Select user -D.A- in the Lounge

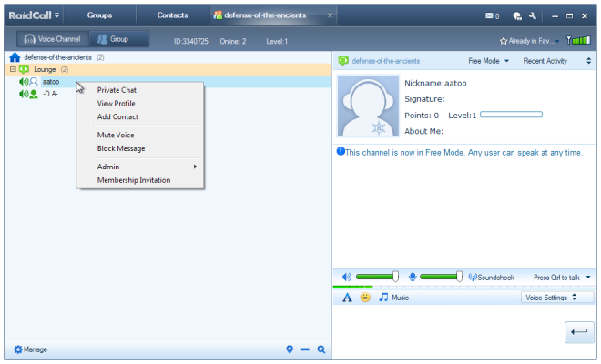(x=50, y=94)
